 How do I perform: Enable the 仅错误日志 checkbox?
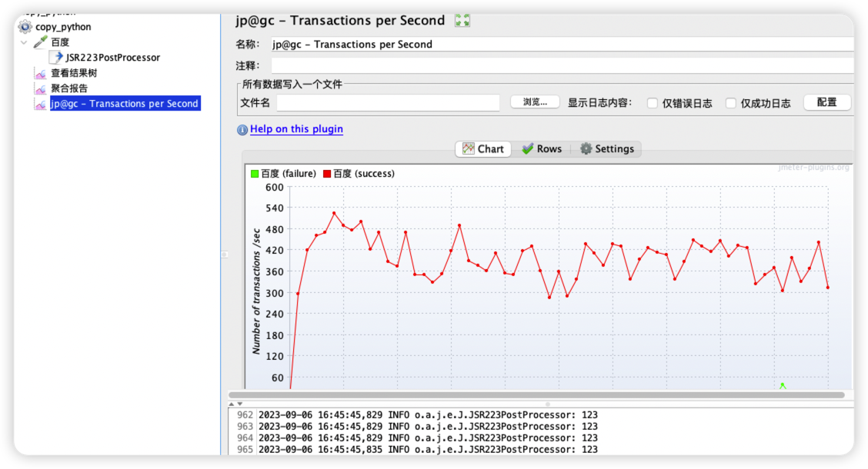point(653,102)
